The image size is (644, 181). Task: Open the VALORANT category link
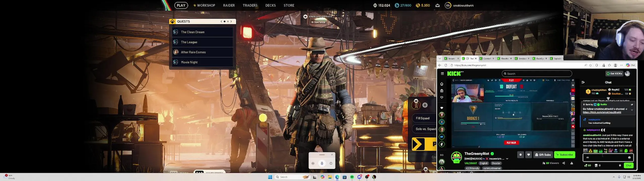(x=471, y=163)
